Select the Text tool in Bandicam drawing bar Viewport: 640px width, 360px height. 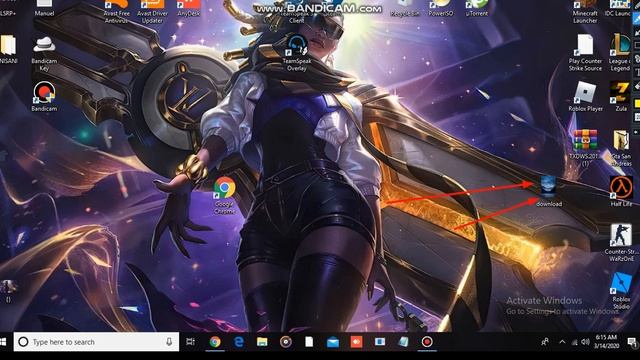click(x=637, y=73)
